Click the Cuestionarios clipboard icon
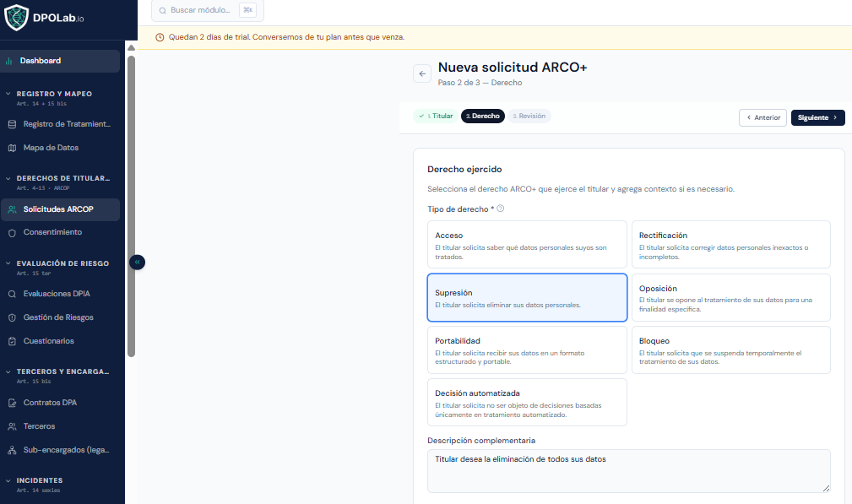Image resolution: width=852 pixels, height=504 pixels. point(12,341)
